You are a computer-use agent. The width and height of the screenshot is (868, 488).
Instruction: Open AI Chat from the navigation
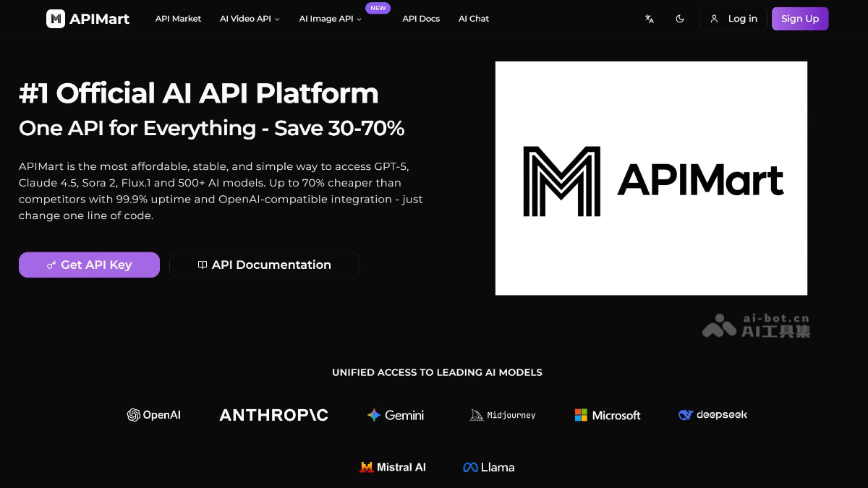pyautogui.click(x=474, y=19)
